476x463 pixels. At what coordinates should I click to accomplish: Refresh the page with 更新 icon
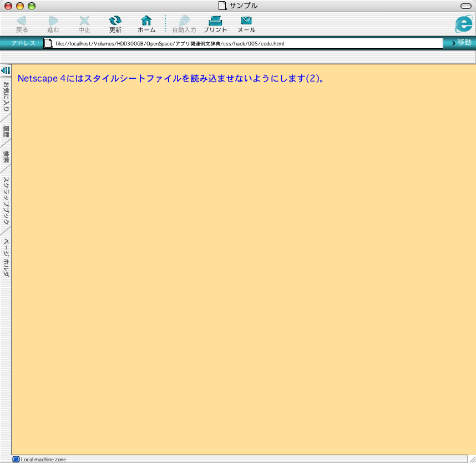[115, 21]
